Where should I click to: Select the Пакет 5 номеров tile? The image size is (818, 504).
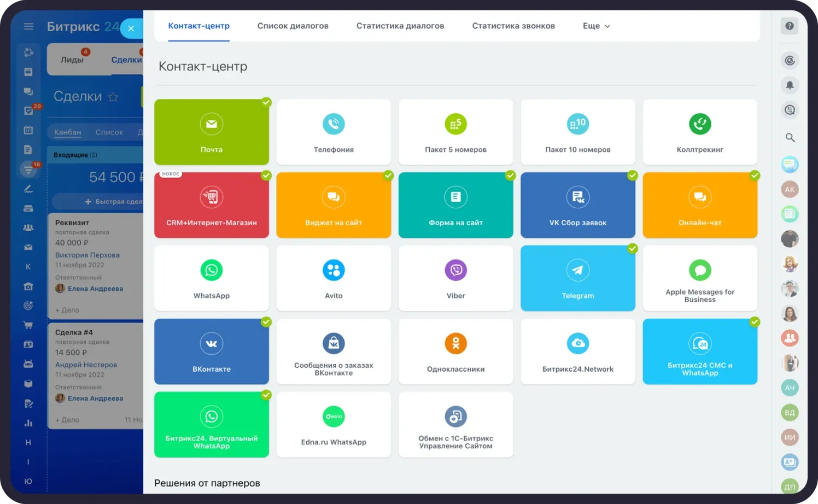tap(455, 132)
